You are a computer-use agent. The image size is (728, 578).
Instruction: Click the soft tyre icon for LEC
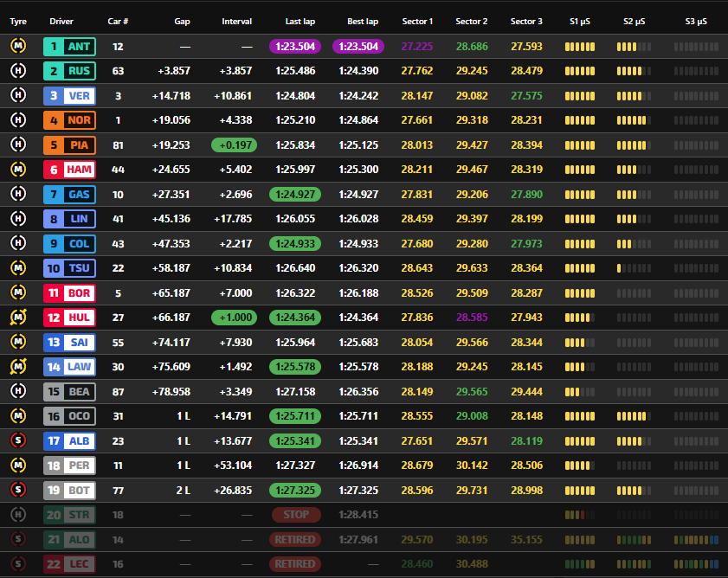[x=18, y=563]
